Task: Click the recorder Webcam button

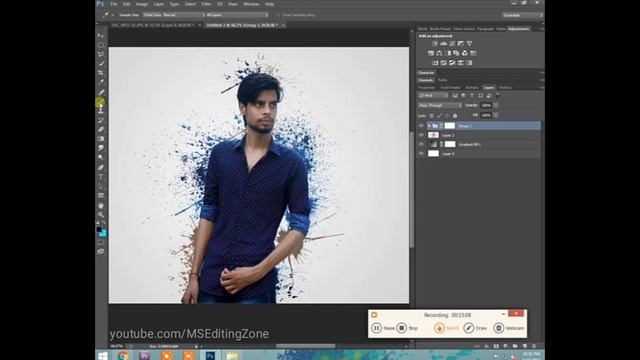Action: point(509,328)
